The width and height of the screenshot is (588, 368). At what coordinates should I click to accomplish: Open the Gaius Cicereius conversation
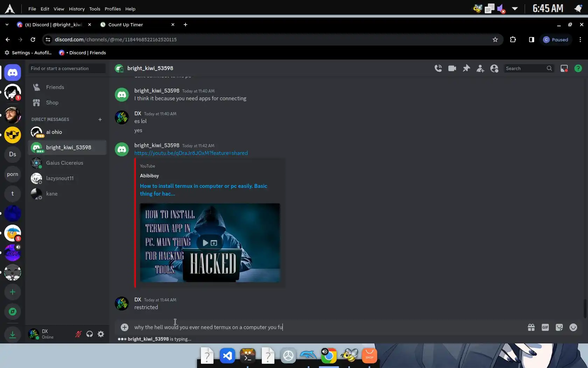[x=67, y=163]
